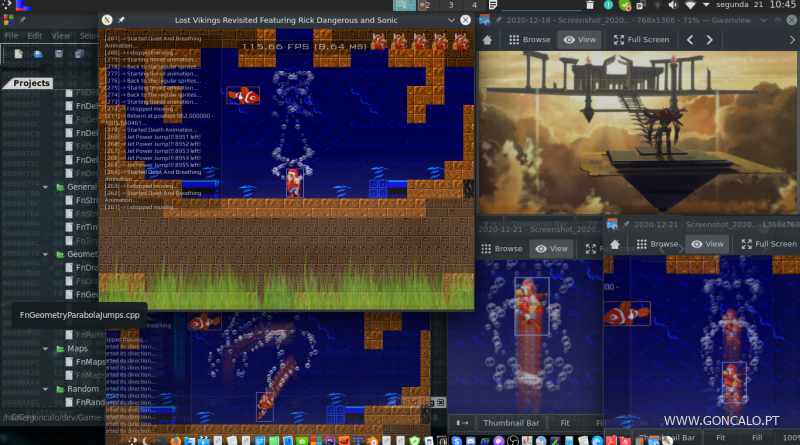
Task: Go to next image in Gwenview 2020-12-18
Action: (x=710, y=40)
